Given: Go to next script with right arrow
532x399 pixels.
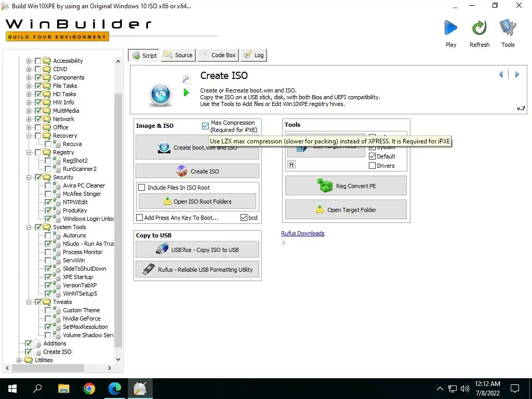Looking at the screenshot, I should pos(517,74).
